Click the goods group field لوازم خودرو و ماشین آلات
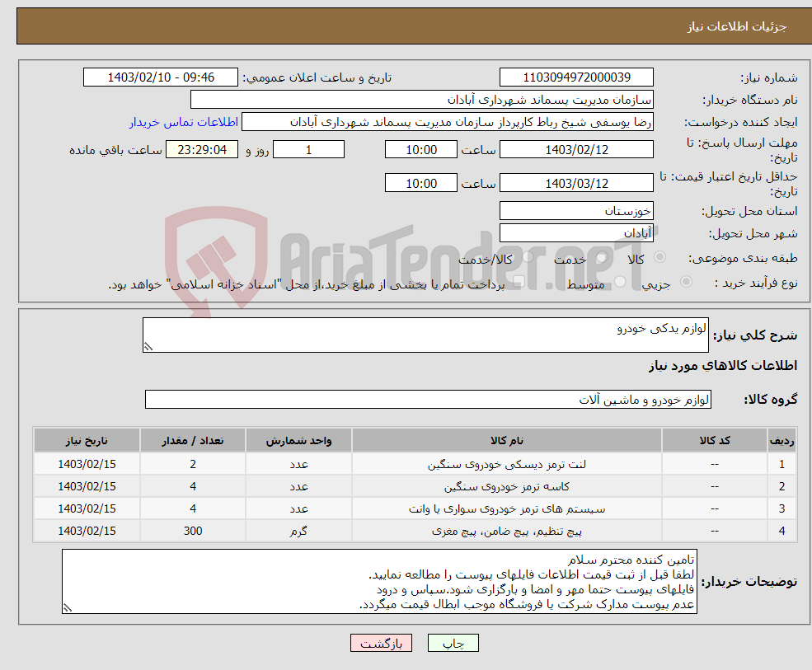Image resolution: width=812 pixels, height=670 pixels. pos(429,399)
